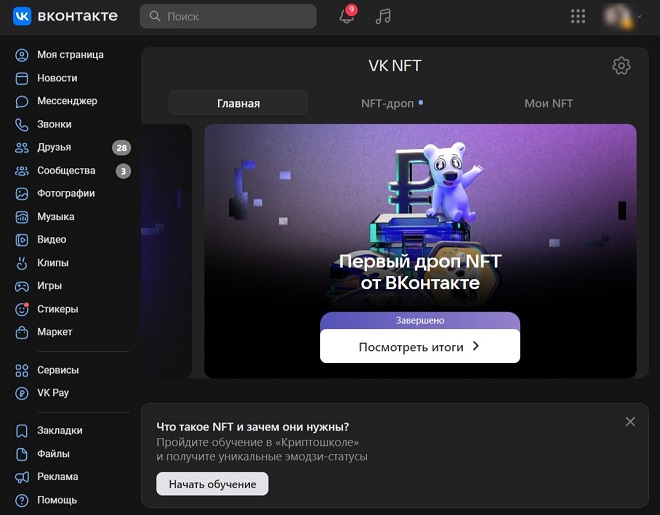Screen dimensions: 660x515
Task: Open the music player note icon
Action: 383,16
